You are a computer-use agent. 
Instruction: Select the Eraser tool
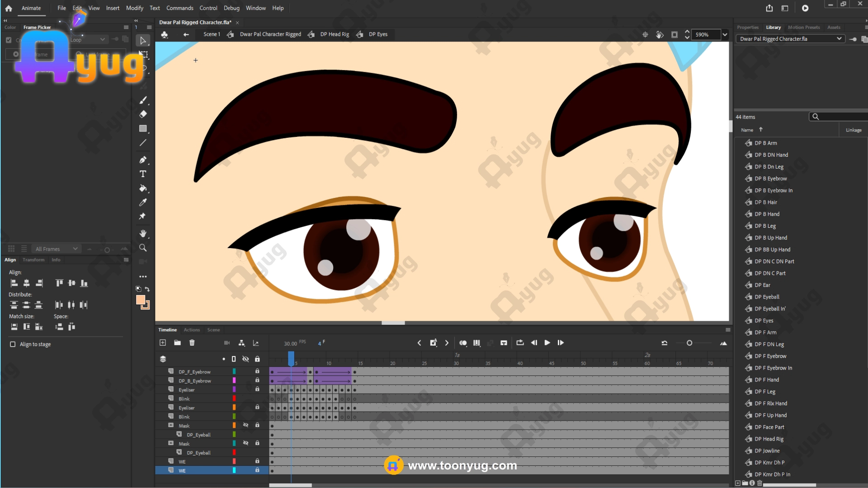coord(143,114)
